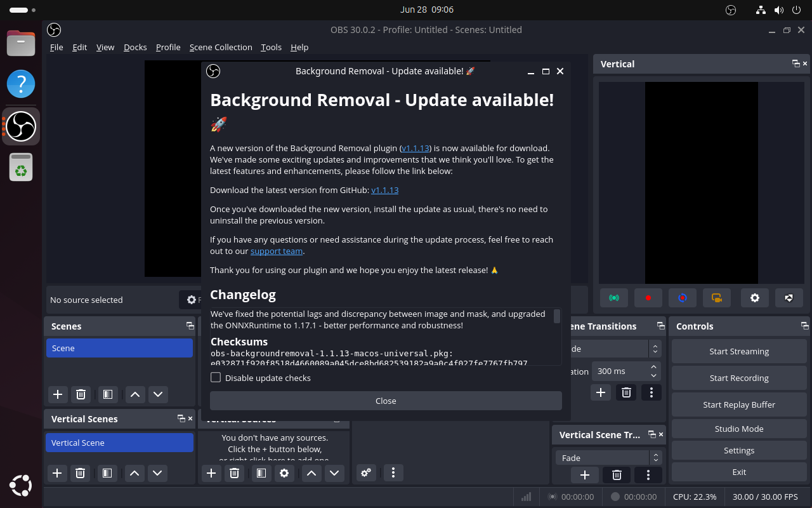Add a new scene in Scenes dock
Viewport: 812px width, 508px height.
pos(58,394)
